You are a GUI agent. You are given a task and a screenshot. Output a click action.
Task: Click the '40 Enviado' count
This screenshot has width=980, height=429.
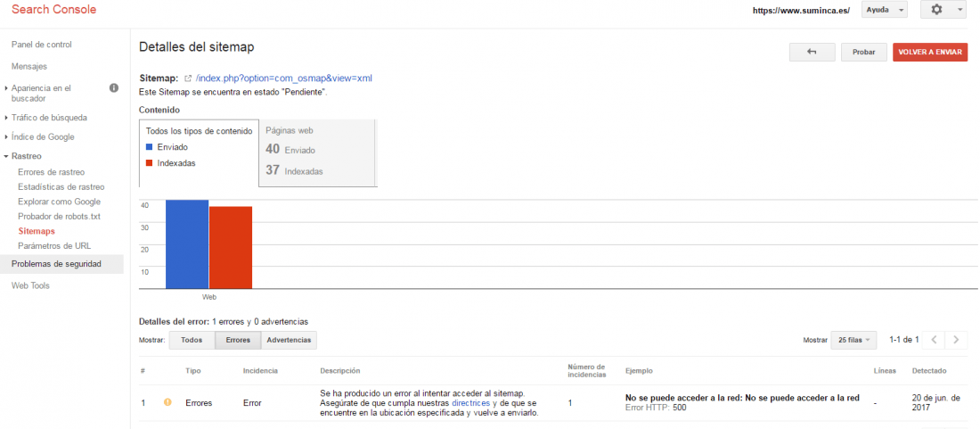pyautogui.click(x=290, y=150)
